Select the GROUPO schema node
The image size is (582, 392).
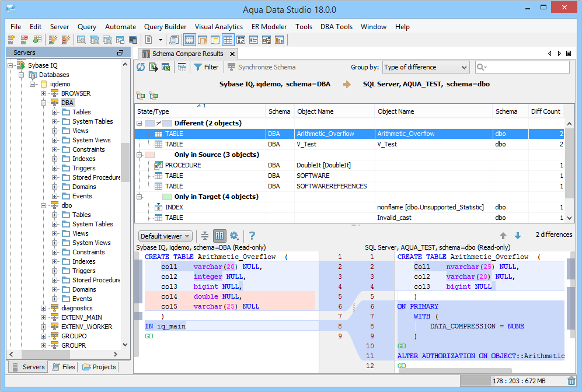74,336
